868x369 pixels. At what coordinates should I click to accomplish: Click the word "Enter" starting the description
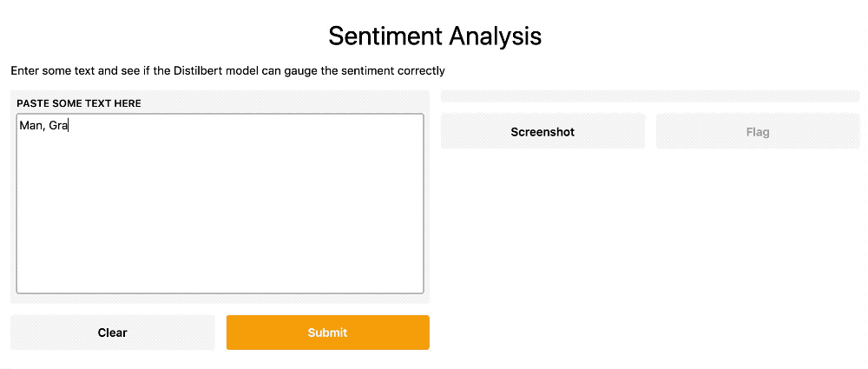25,70
